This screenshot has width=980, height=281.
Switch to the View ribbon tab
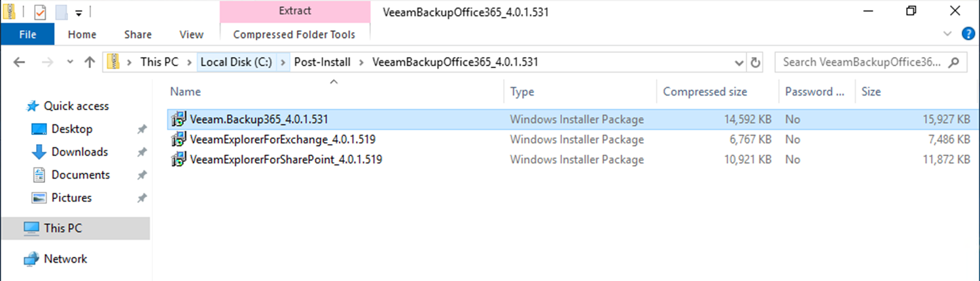[x=191, y=34]
